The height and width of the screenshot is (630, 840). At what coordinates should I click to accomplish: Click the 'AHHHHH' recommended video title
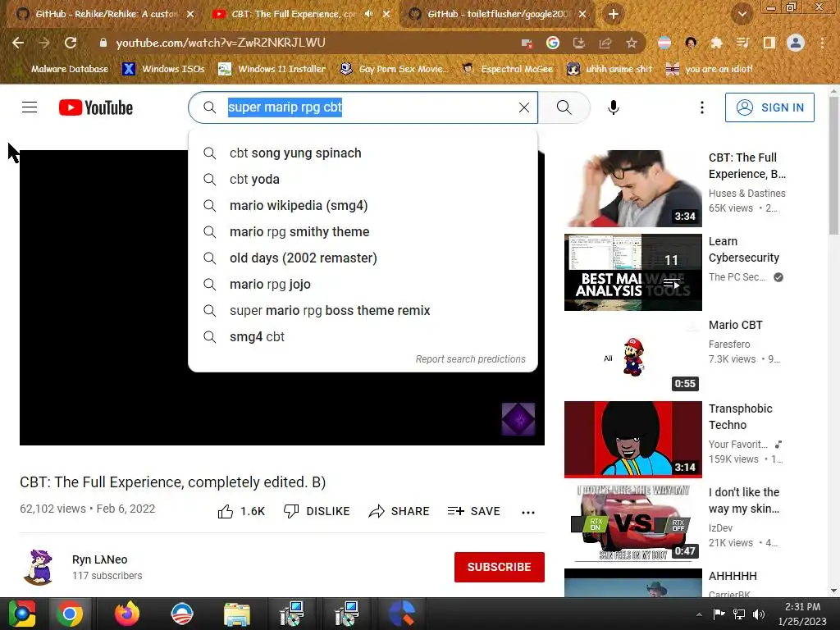coord(733,576)
